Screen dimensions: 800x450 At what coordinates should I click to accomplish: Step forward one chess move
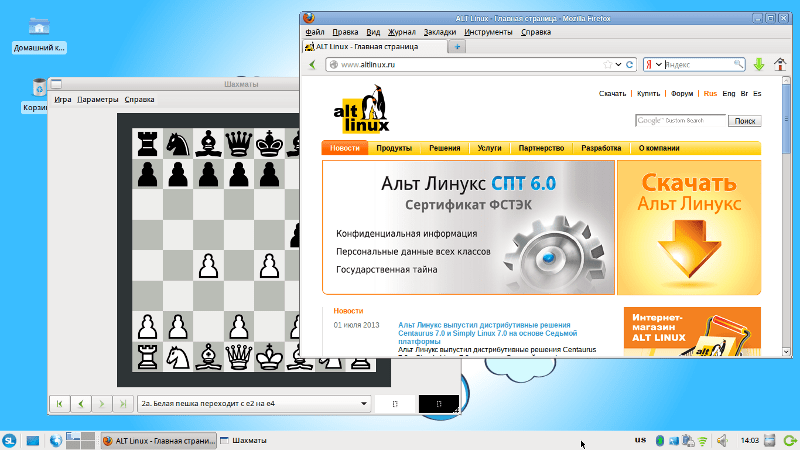point(102,404)
